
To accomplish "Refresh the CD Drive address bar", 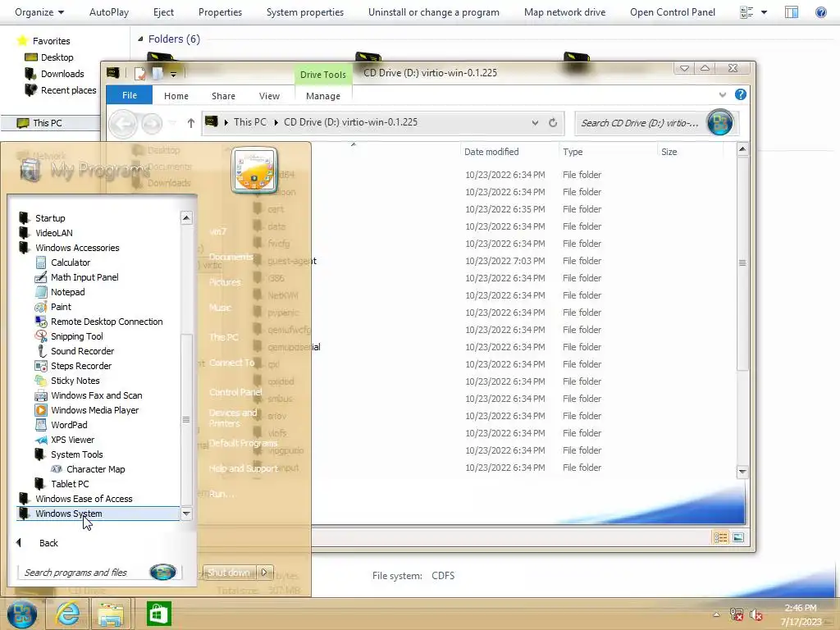I will 553,123.
